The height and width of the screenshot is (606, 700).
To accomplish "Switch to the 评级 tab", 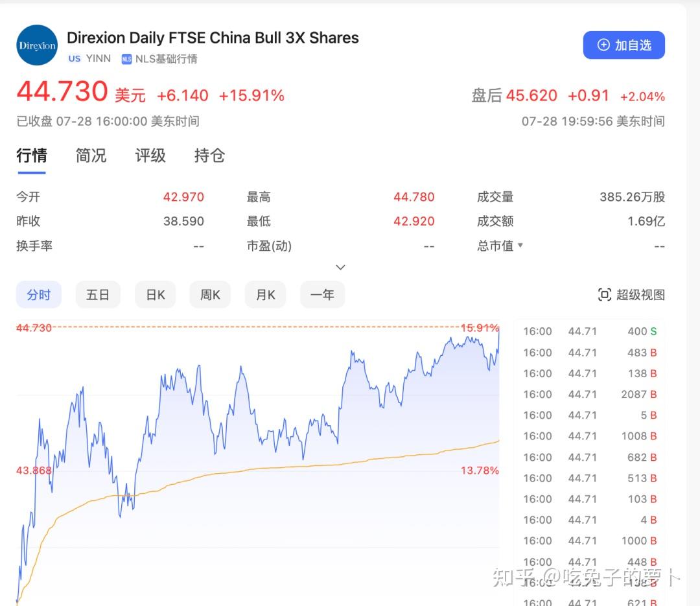I will (x=150, y=156).
